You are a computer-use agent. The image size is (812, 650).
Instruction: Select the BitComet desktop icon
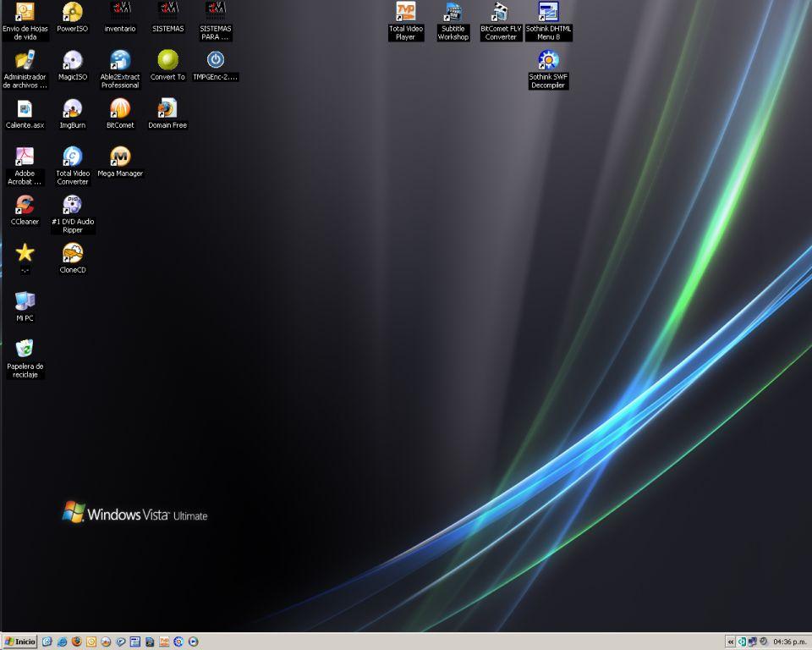[120, 109]
